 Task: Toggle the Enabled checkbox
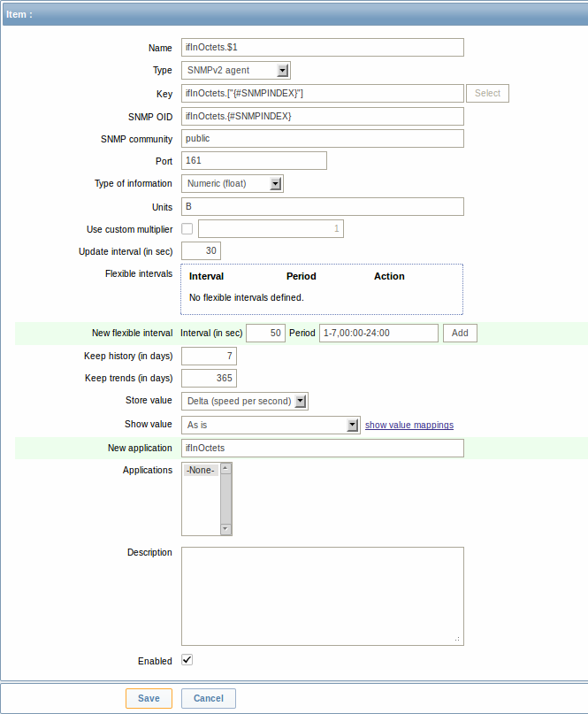pyautogui.click(x=187, y=660)
